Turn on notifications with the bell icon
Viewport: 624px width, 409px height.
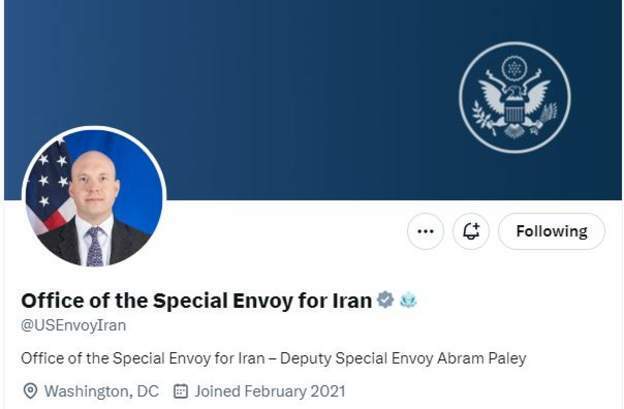(x=471, y=232)
